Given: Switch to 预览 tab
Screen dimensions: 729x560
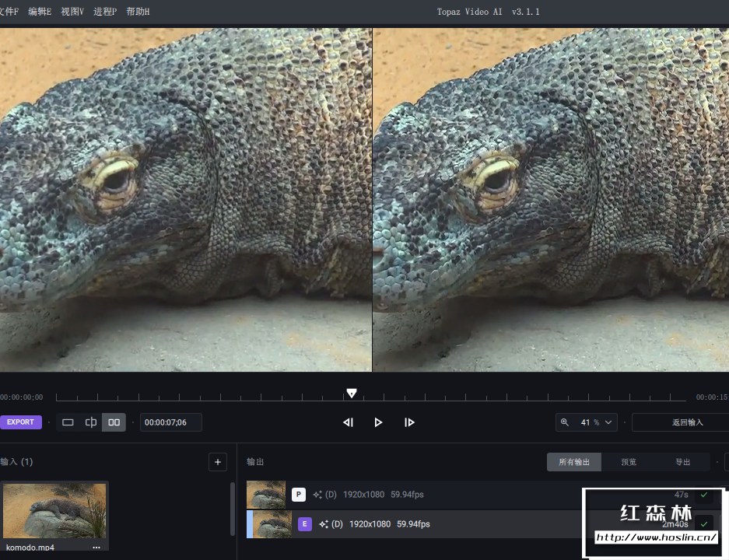Looking at the screenshot, I should coord(629,462).
